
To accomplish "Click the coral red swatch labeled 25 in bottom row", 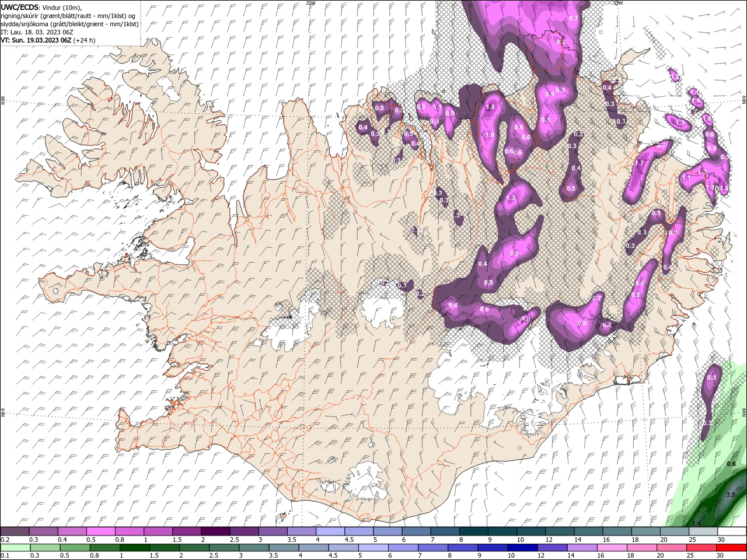I will [702, 548].
